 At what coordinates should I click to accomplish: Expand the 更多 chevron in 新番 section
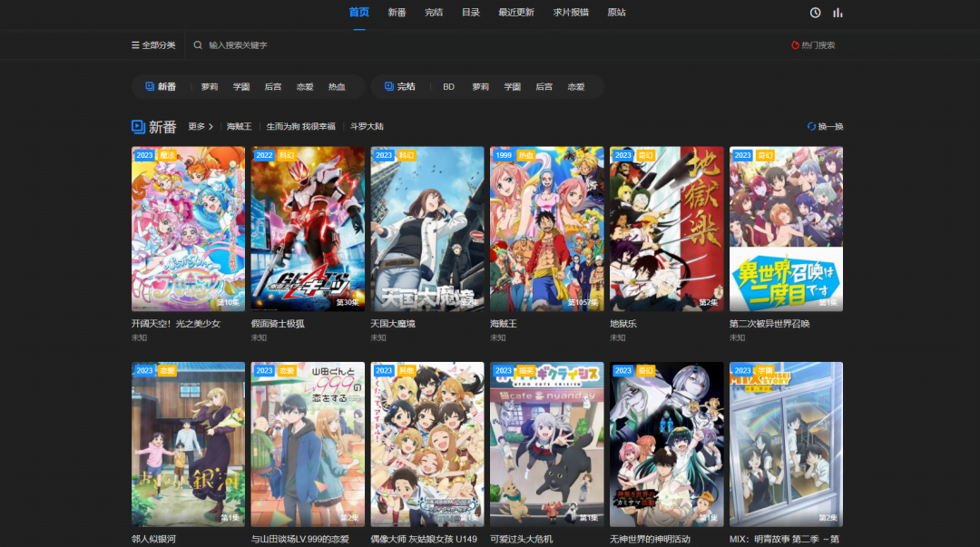(x=211, y=127)
